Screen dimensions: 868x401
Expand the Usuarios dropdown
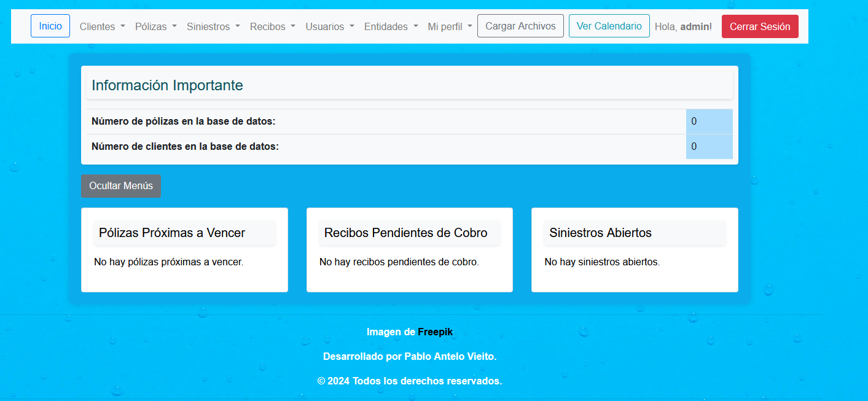coord(329,27)
